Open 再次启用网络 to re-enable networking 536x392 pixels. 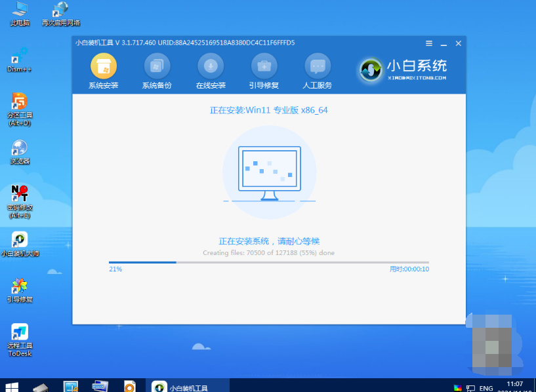point(60,12)
